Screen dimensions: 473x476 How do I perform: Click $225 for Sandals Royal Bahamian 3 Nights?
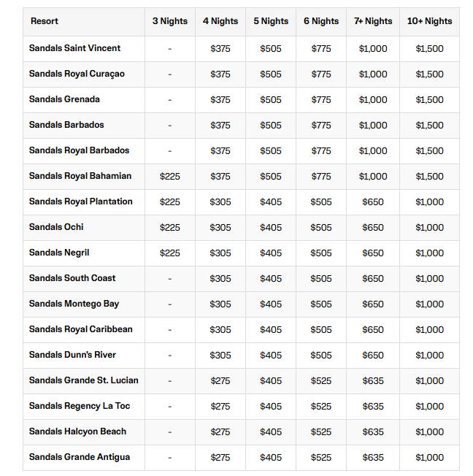(170, 177)
